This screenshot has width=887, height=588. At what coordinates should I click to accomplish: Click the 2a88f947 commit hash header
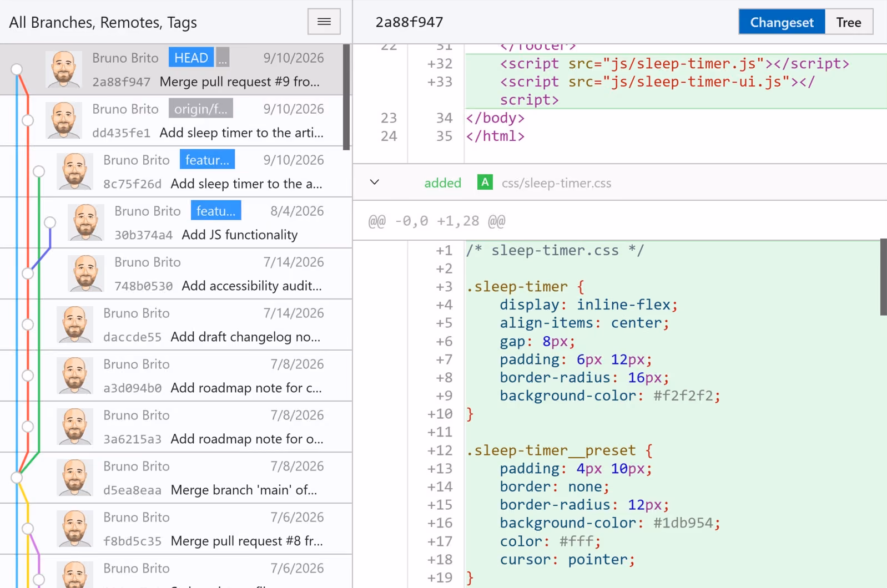(409, 22)
